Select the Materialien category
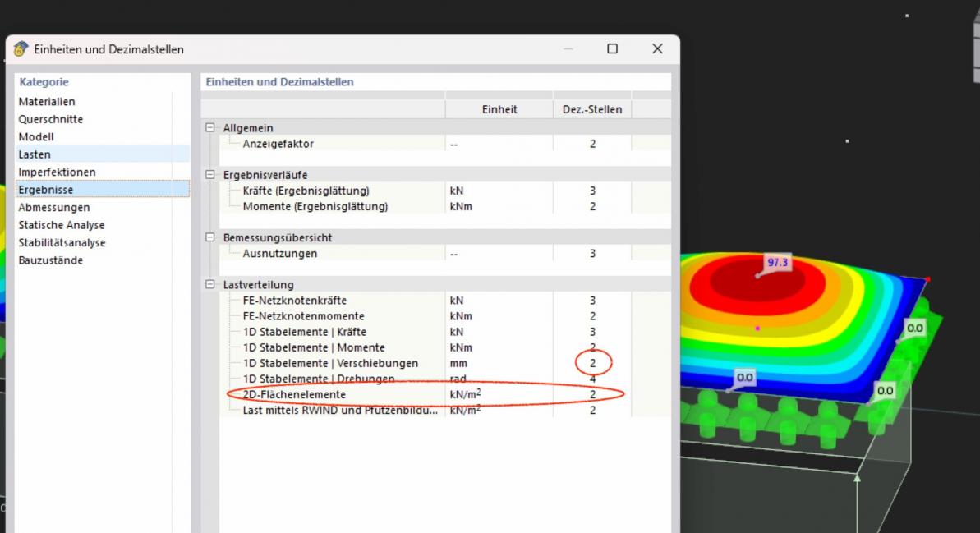 click(x=47, y=101)
